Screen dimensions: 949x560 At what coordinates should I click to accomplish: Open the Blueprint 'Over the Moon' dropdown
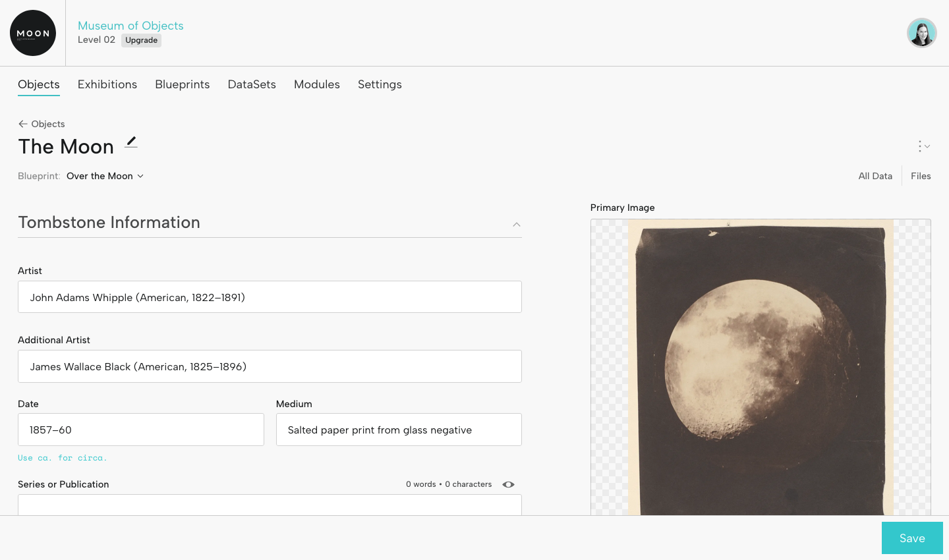(105, 176)
